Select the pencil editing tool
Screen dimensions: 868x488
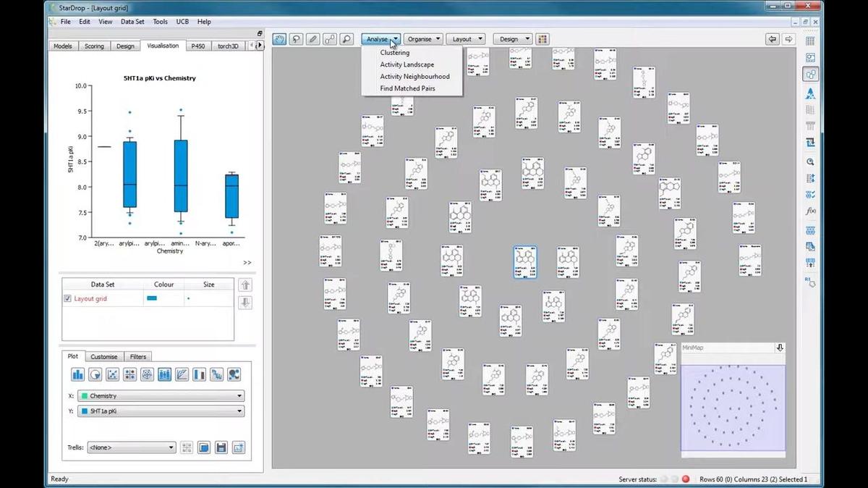pyautogui.click(x=312, y=38)
